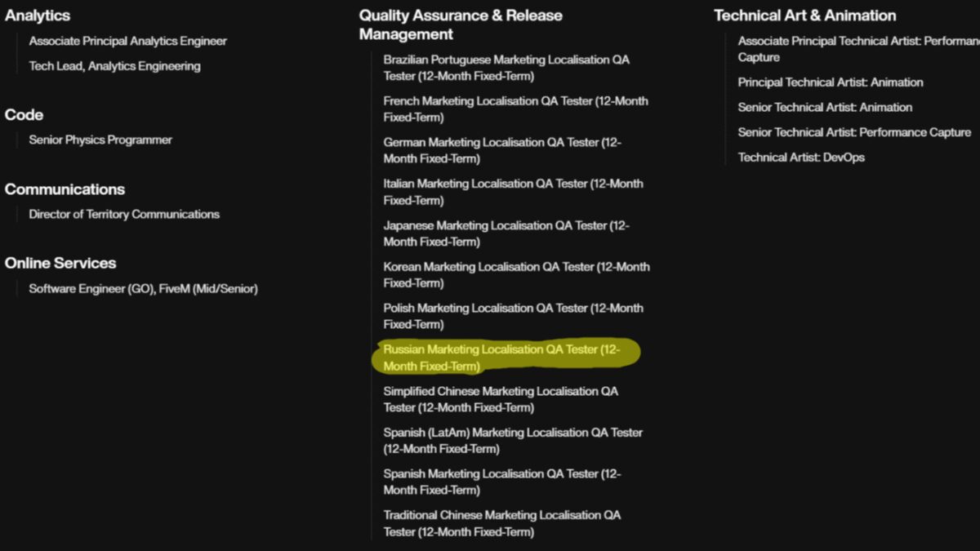Click Senior Technical Artist: Animation link

[x=825, y=108]
